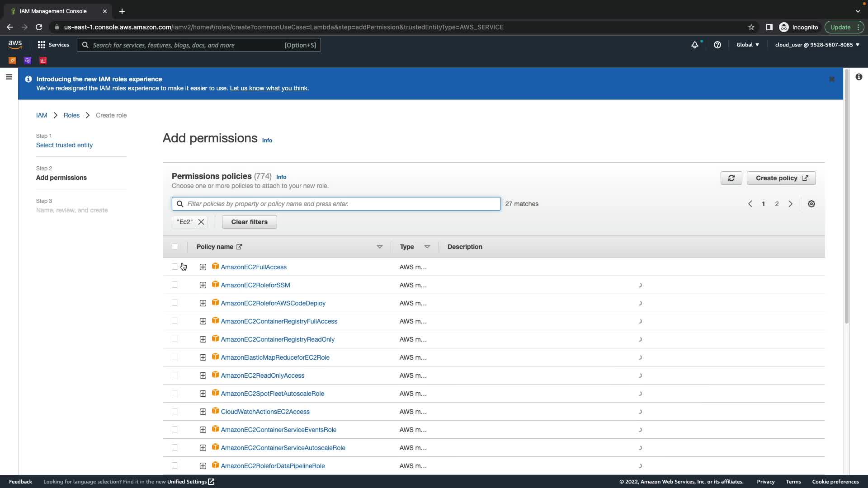Go to Step 1 Select trusted entity

point(64,145)
